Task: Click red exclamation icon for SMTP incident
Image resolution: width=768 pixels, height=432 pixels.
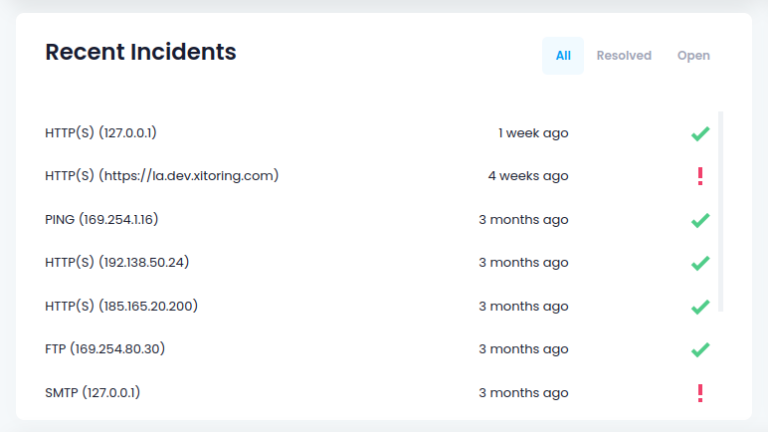Action: [x=700, y=393]
